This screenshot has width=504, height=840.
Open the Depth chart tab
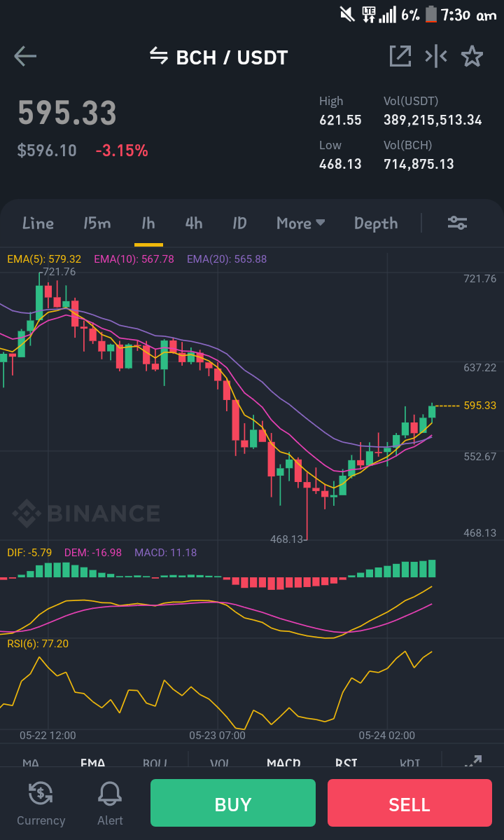(x=376, y=223)
